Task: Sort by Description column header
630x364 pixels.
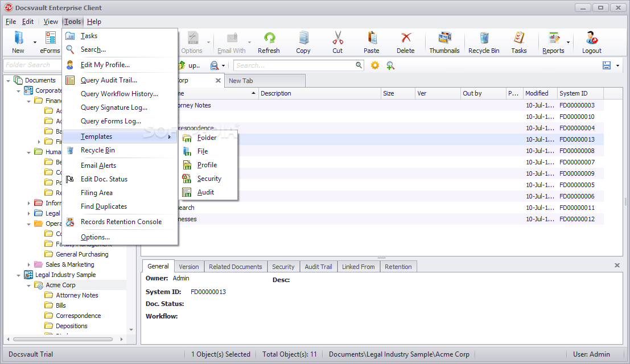Action: (319, 93)
